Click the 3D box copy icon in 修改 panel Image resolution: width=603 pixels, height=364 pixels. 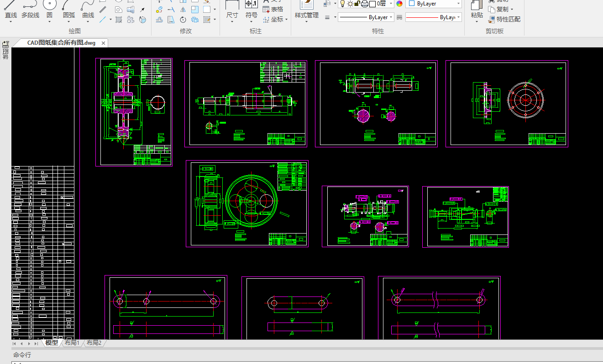click(195, 20)
